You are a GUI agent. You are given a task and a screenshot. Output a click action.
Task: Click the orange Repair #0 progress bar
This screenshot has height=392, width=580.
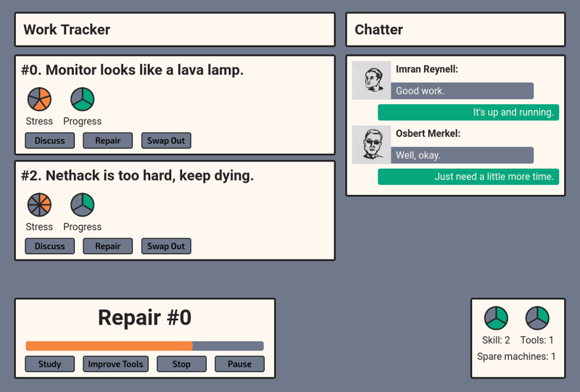[x=144, y=346]
